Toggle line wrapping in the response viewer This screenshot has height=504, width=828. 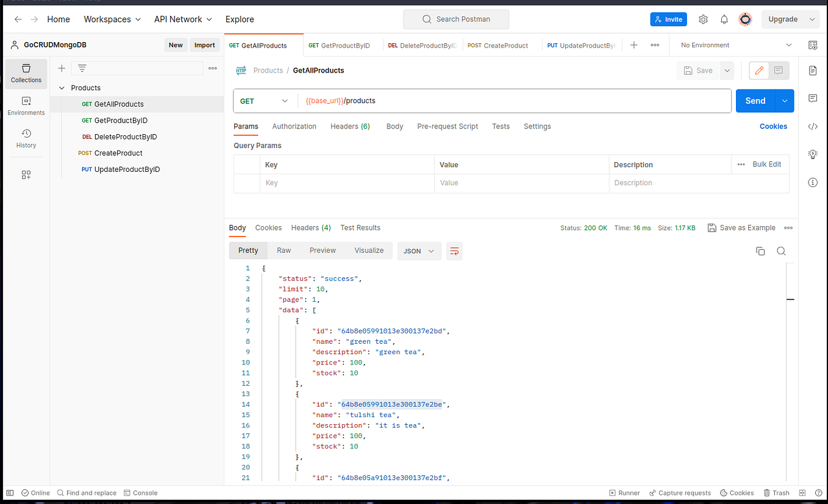point(454,250)
